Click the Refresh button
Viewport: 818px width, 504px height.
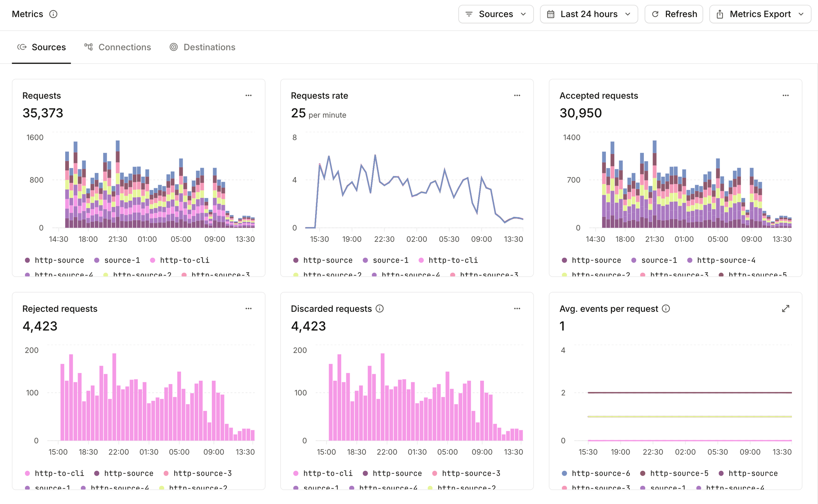tap(674, 14)
